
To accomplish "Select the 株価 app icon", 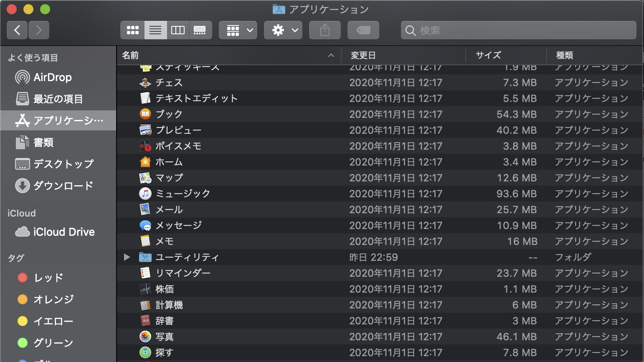I will coord(145,289).
